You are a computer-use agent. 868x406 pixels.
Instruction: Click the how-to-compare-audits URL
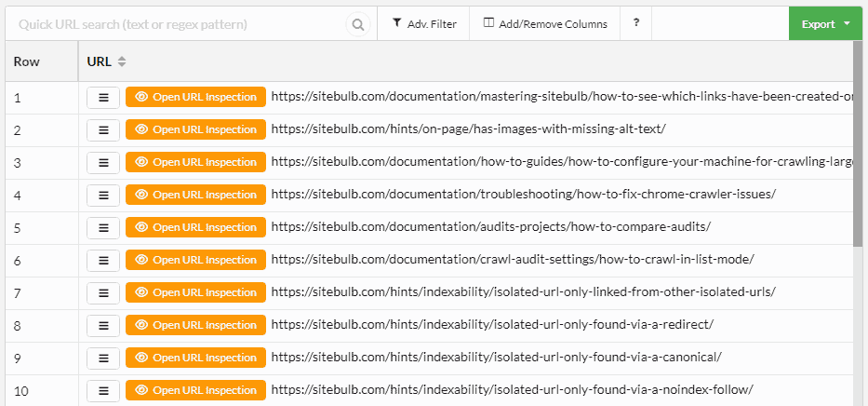click(x=491, y=227)
